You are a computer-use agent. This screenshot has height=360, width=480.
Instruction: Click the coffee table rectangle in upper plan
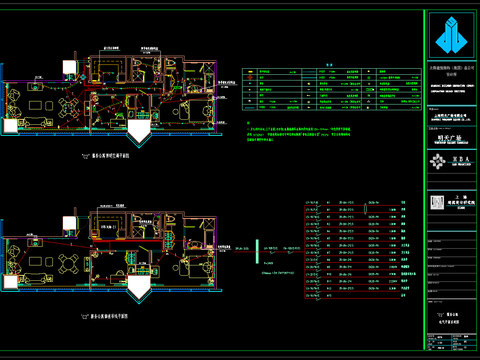(35, 105)
